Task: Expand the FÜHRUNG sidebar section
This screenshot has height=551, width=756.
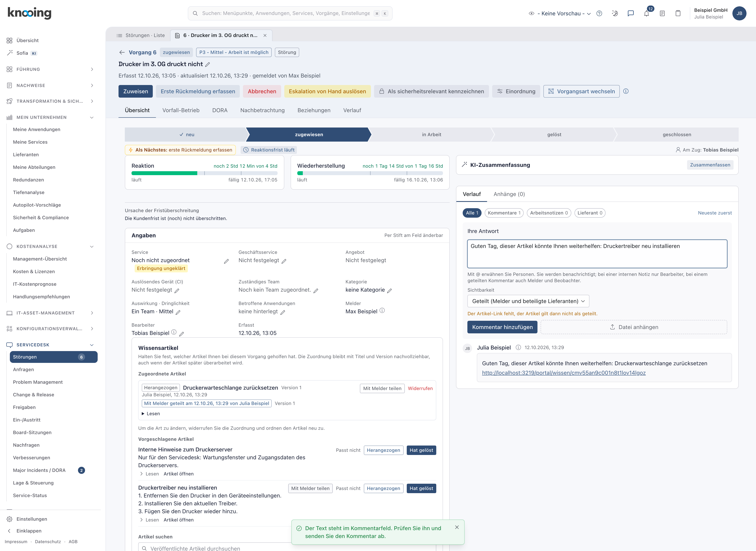Action: coord(50,69)
